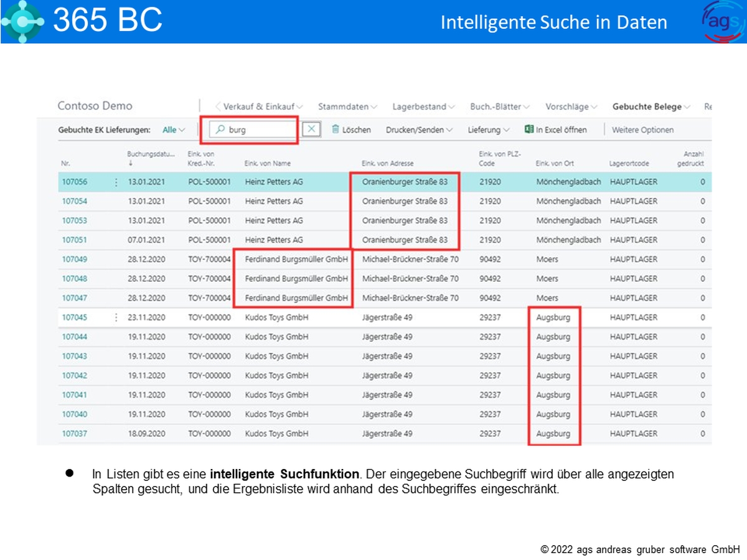Open the Drucken/Senden dropdown
The width and height of the screenshot is (747, 560).
click(x=420, y=130)
